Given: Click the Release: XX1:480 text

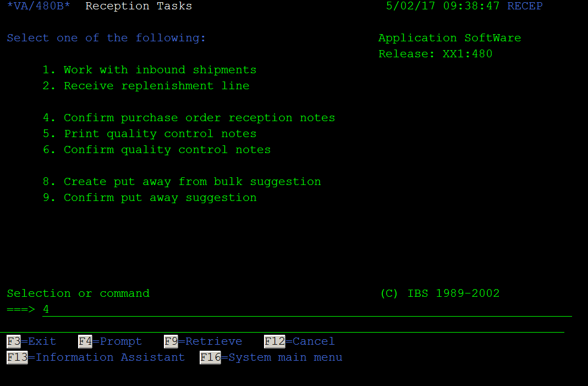Looking at the screenshot, I should (436, 54).
